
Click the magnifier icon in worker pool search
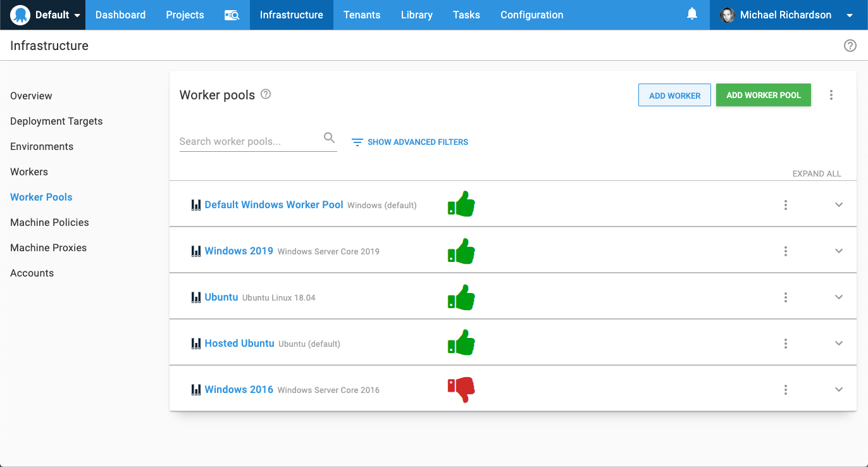pyautogui.click(x=329, y=138)
